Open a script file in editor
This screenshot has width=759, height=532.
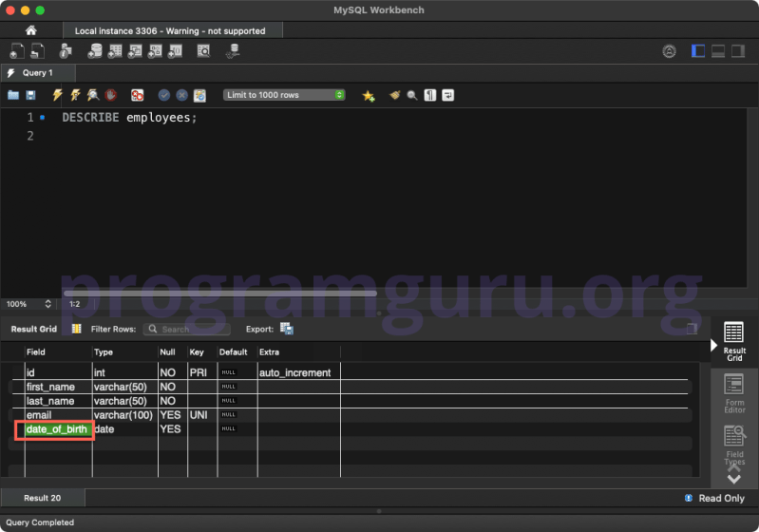13,95
